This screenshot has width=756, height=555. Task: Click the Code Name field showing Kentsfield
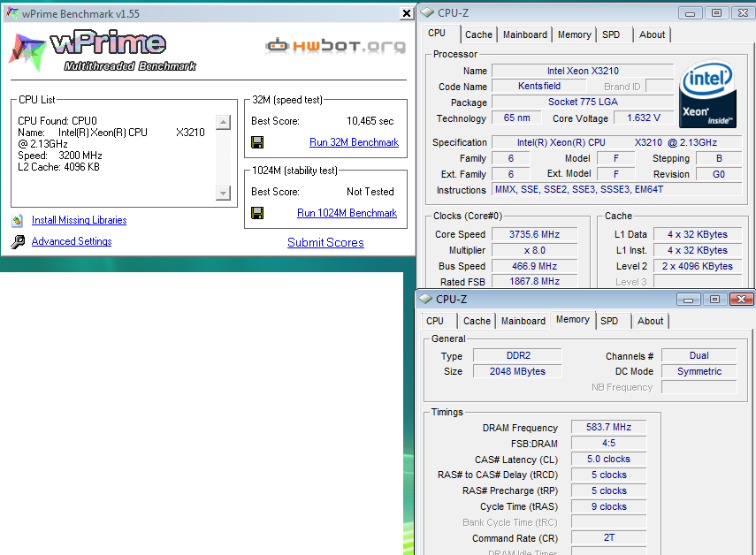[x=539, y=87]
